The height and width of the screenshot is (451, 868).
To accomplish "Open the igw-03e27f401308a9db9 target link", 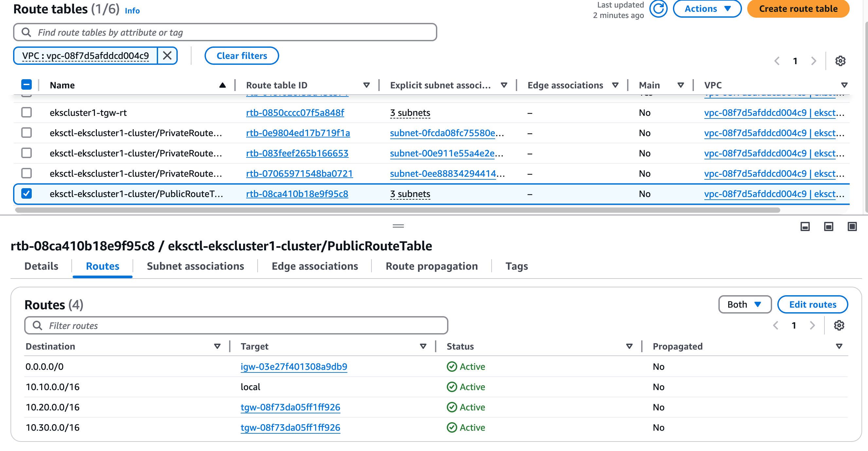I will tap(294, 367).
